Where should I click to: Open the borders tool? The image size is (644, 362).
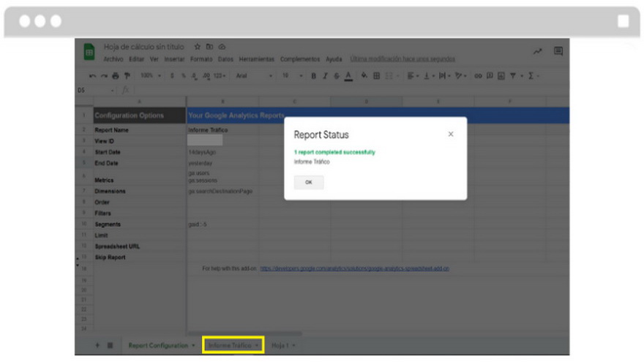click(x=376, y=76)
